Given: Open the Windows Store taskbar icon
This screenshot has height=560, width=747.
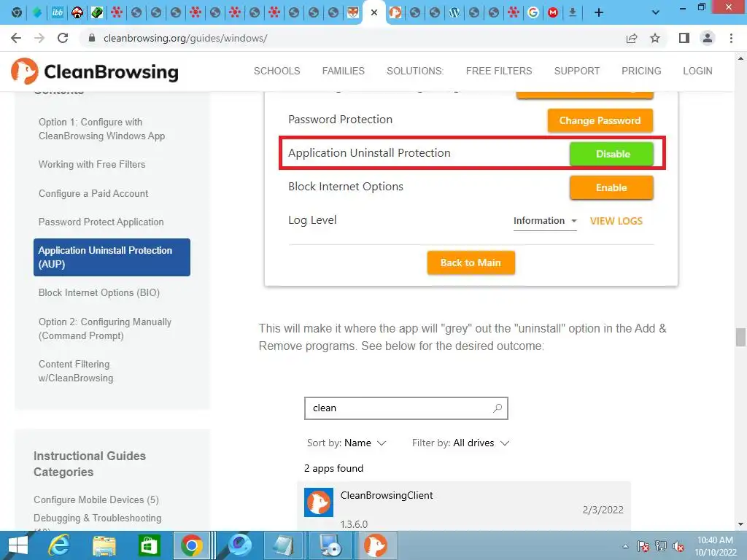Looking at the screenshot, I should pos(149,545).
